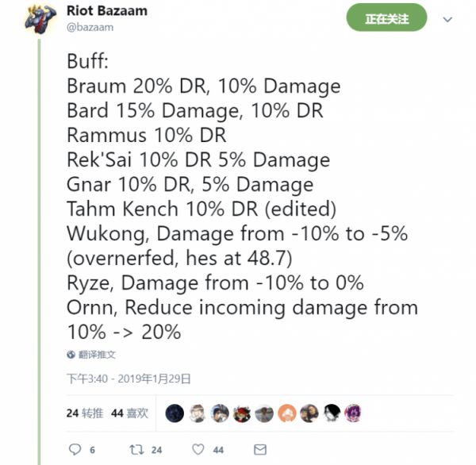Image resolution: width=476 pixels, height=465 pixels.
Task: Click the globe icon beside 翻译推文
Action: coord(71,355)
